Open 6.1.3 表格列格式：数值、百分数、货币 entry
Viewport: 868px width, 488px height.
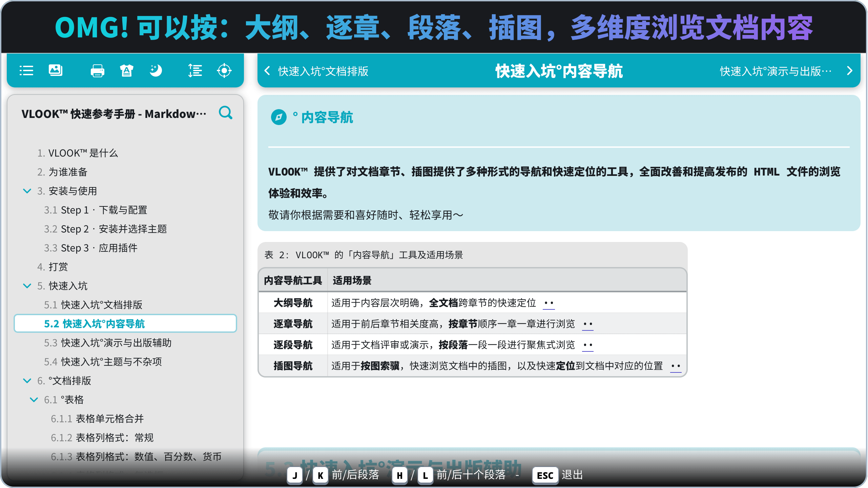[x=136, y=456]
